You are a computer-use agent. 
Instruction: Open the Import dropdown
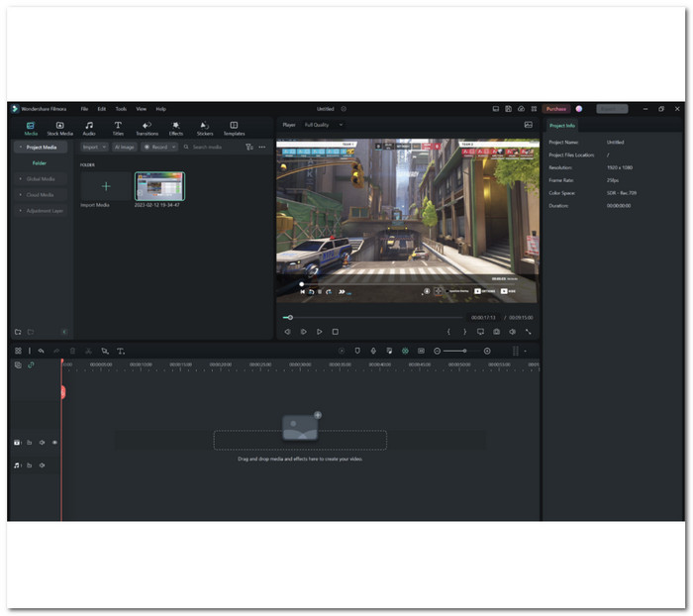pos(94,148)
